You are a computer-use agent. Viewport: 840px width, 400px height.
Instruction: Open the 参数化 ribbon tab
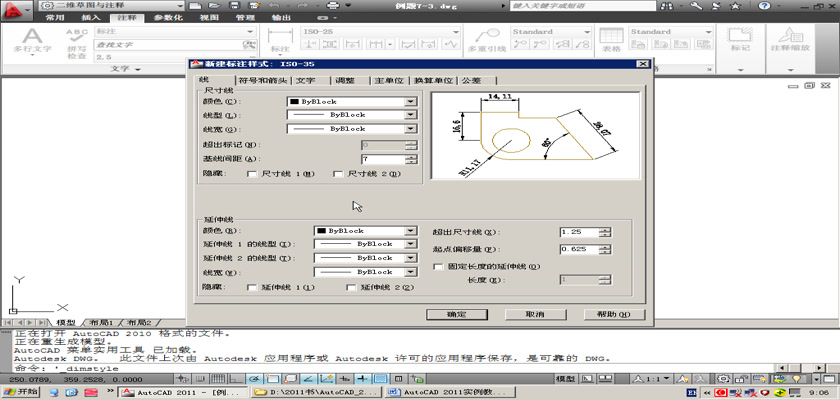168,18
